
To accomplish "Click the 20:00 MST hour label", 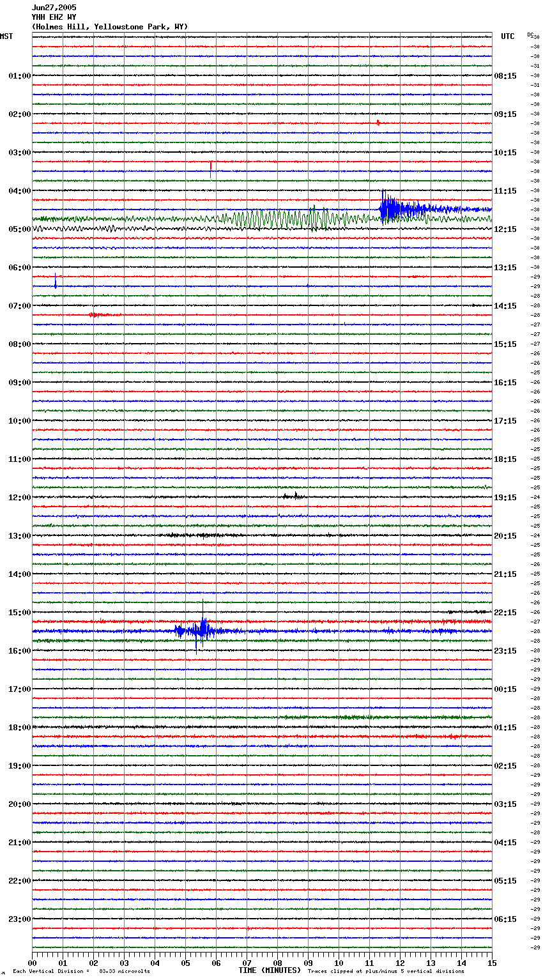I will [x=20, y=804].
